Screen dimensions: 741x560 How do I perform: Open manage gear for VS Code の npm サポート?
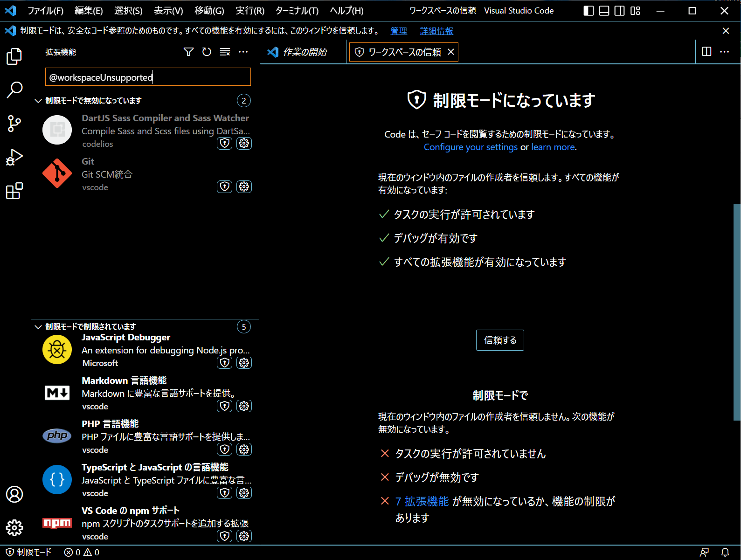(244, 536)
